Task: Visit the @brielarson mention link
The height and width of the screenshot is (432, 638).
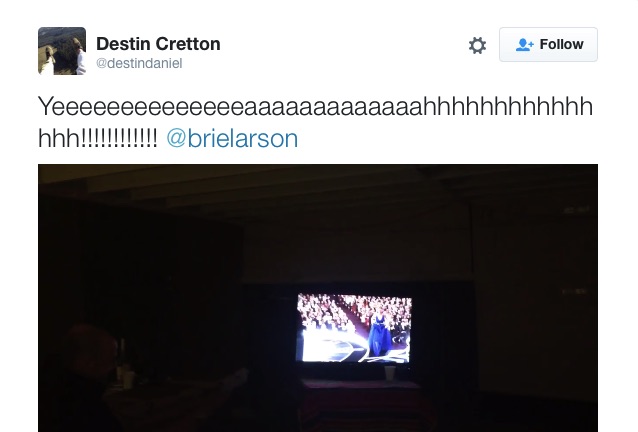Action: tap(232, 139)
